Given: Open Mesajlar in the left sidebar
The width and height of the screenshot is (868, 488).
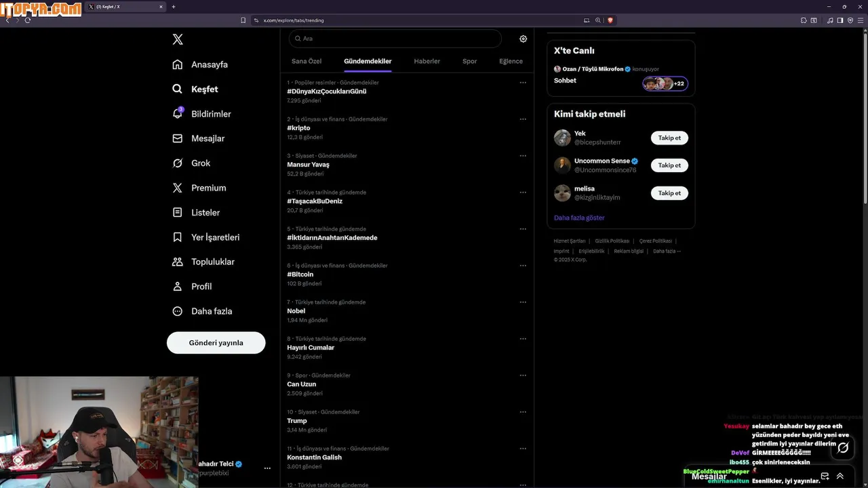Looking at the screenshot, I should point(198,138).
